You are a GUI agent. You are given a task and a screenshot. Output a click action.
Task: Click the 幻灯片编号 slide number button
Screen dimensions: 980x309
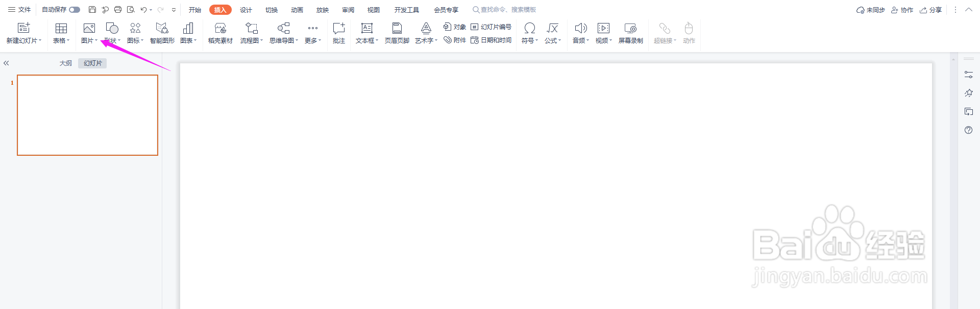tap(491, 27)
